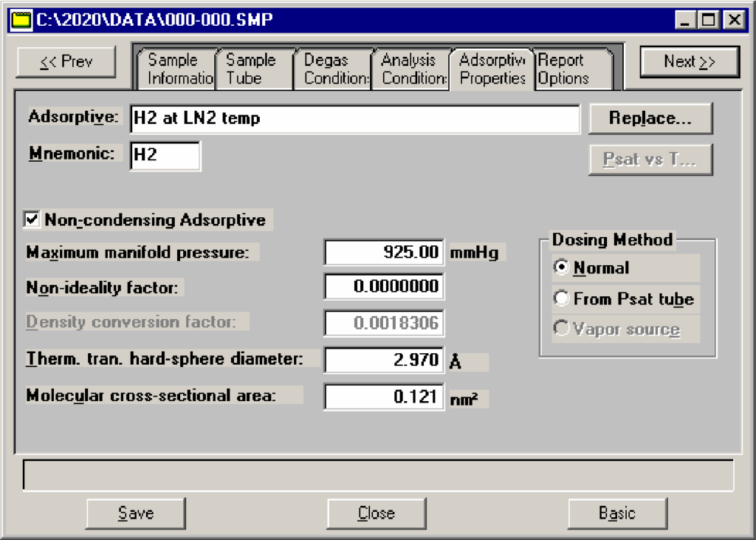
Task: Select the Normal dosing method
Action: tap(562, 268)
